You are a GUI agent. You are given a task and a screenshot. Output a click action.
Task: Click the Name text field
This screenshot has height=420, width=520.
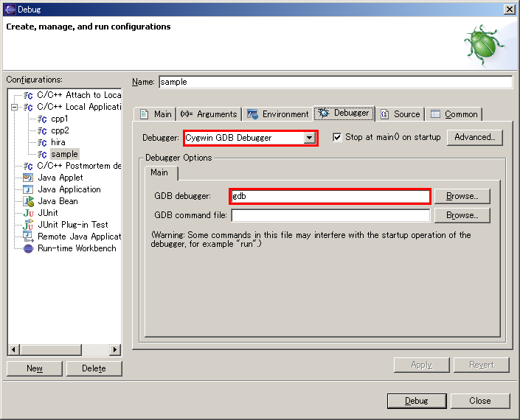click(336, 82)
